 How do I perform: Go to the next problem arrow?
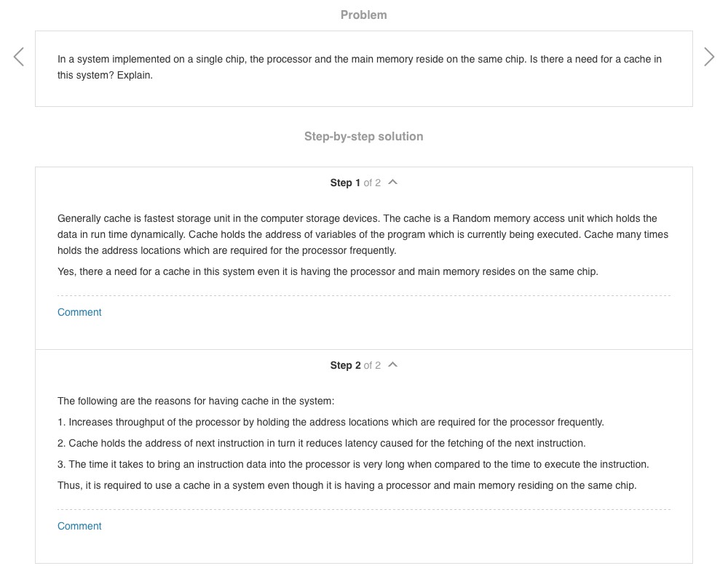coord(709,57)
